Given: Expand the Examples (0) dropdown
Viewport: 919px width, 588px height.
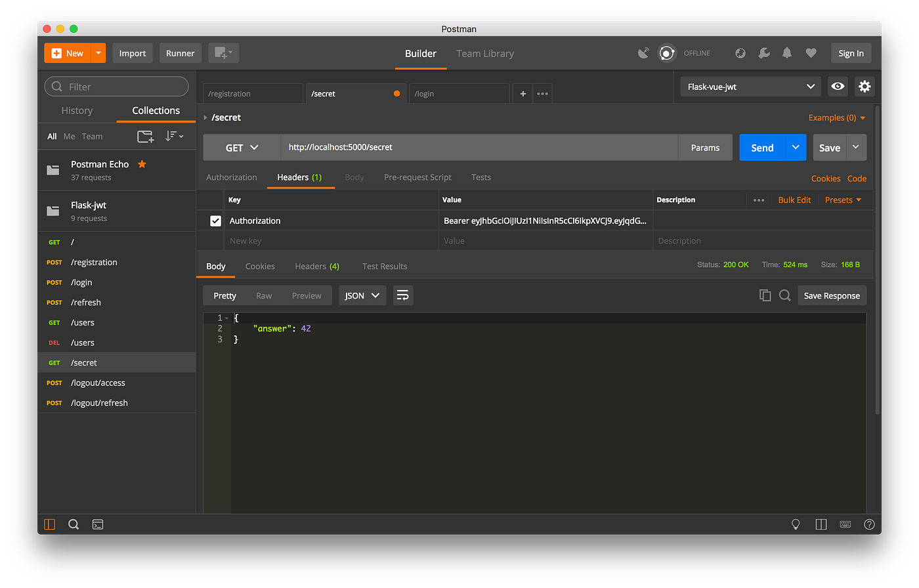Looking at the screenshot, I should [x=837, y=118].
